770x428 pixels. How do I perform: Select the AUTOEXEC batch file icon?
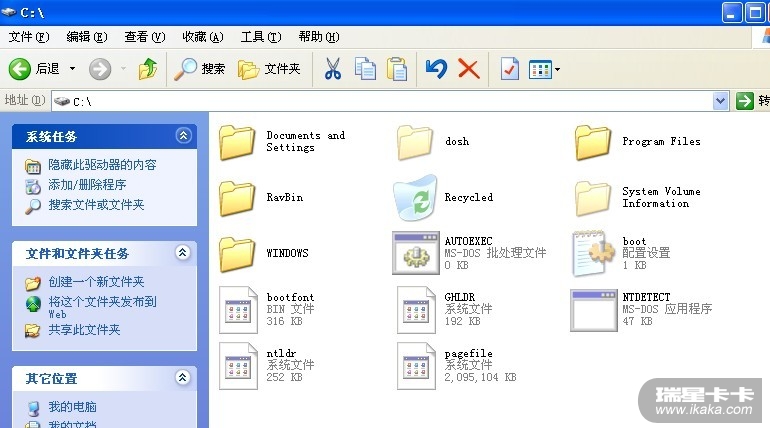(415, 253)
